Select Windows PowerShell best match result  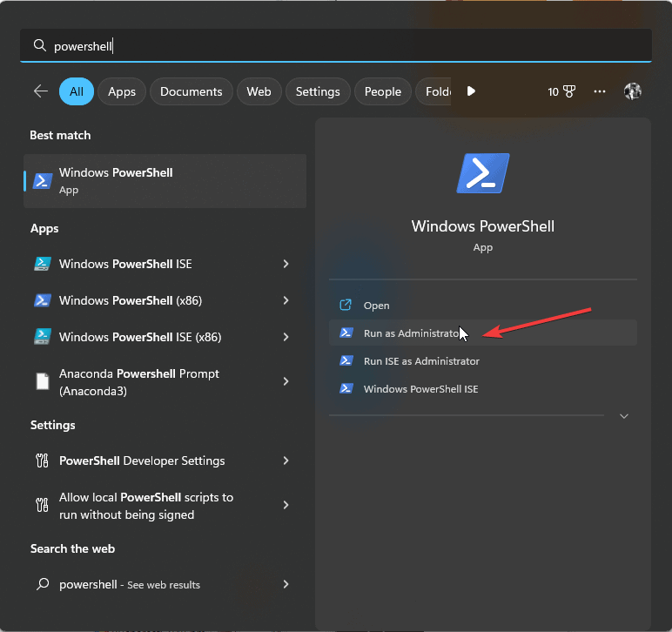[165, 181]
